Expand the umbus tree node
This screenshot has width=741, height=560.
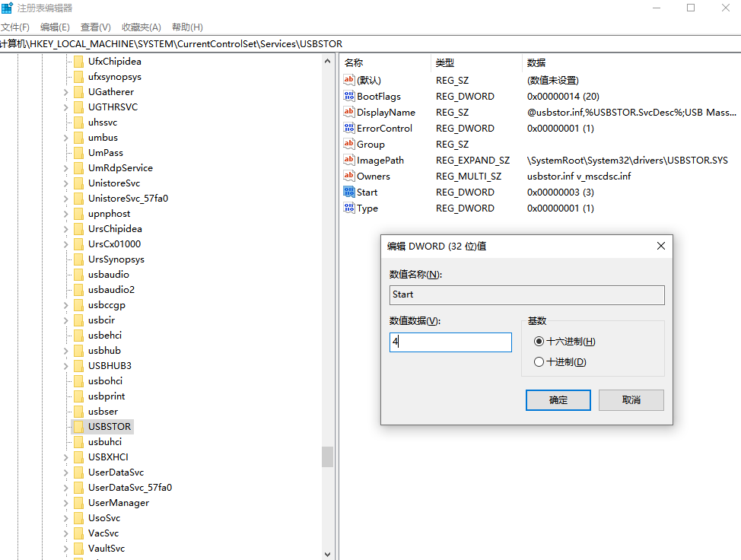[65, 138]
